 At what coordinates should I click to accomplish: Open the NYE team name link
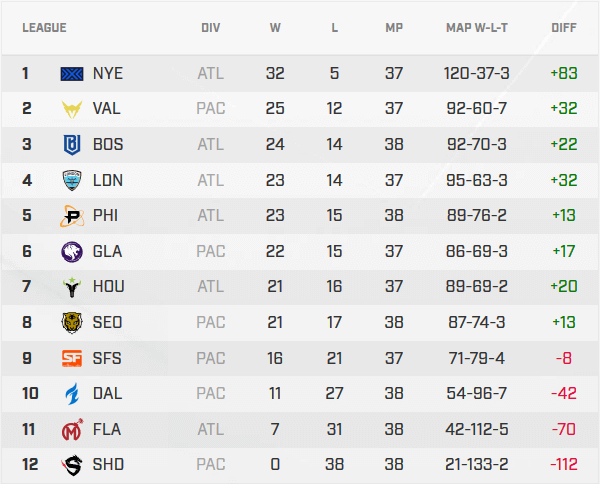[x=108, y=73]
